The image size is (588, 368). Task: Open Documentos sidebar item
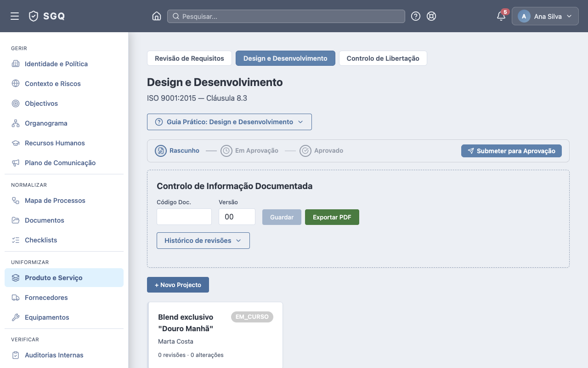point(64,220)
